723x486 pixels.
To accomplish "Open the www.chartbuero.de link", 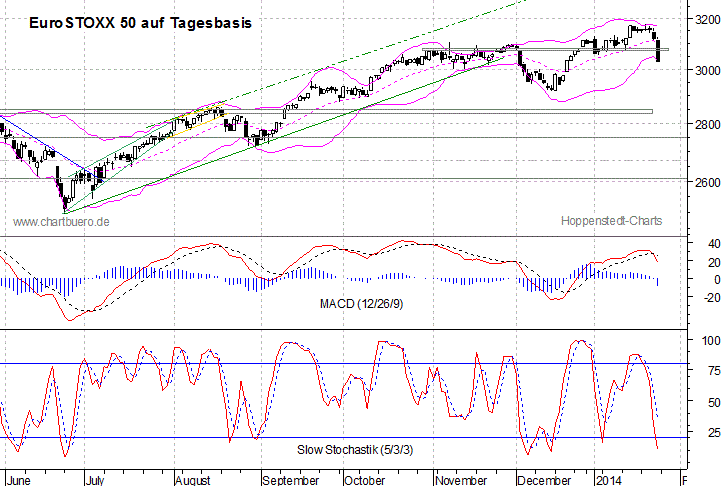I will tap(61, 221).
